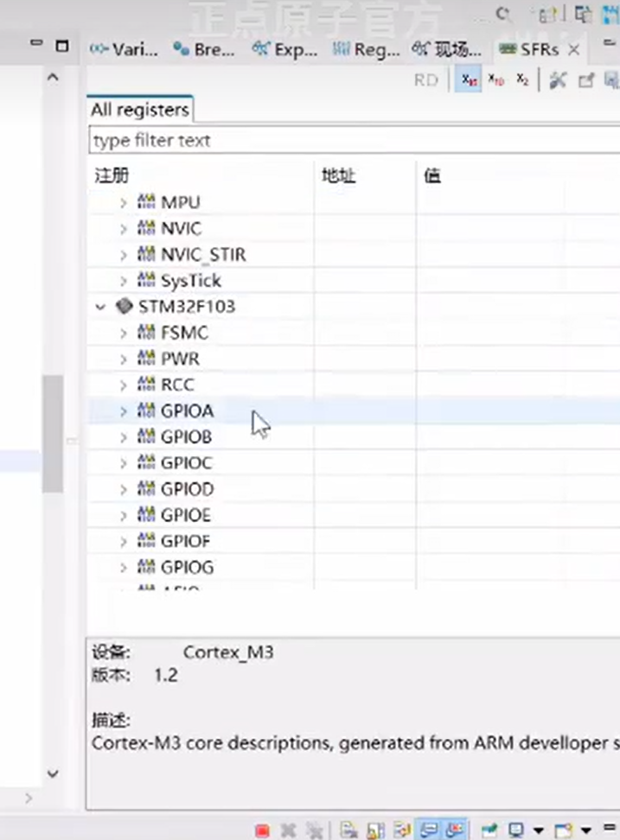Click the scroll lock icon in console toolbar
The width and height of the screenshot is (620, 840).
375,830
